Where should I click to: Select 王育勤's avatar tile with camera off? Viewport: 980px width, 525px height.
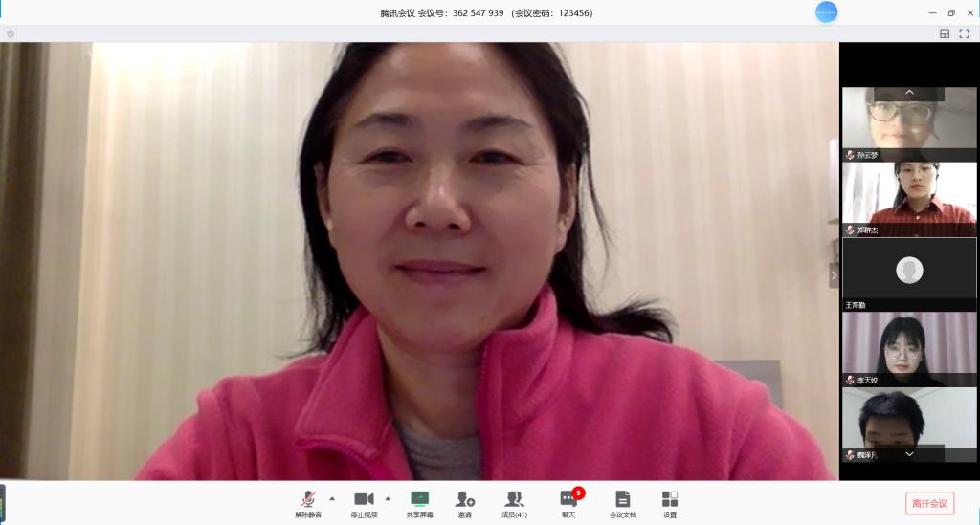point(908,273)
